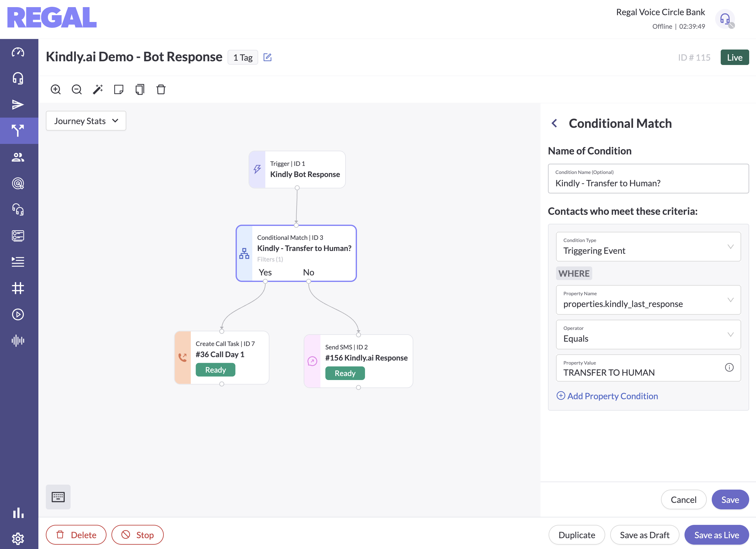Viewport: 756px width, 549px height.
Task: Click Save as Draft button
Action: (x=644, y=535)
